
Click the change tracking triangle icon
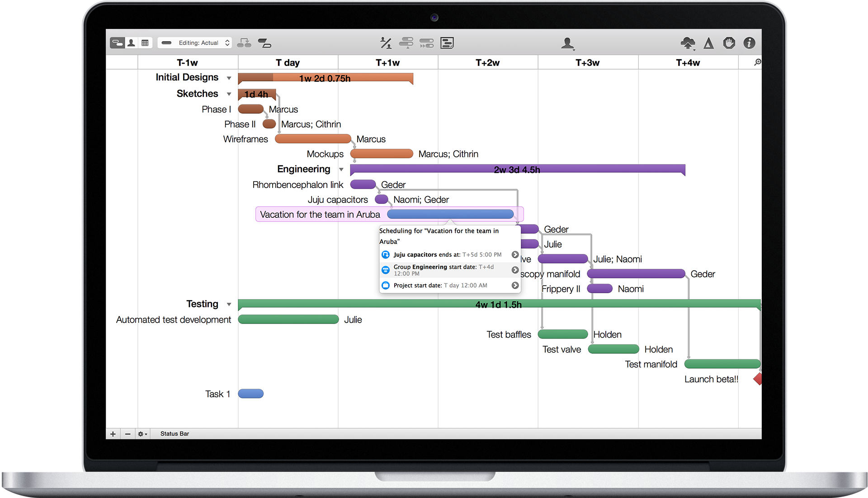click(709, 43)
